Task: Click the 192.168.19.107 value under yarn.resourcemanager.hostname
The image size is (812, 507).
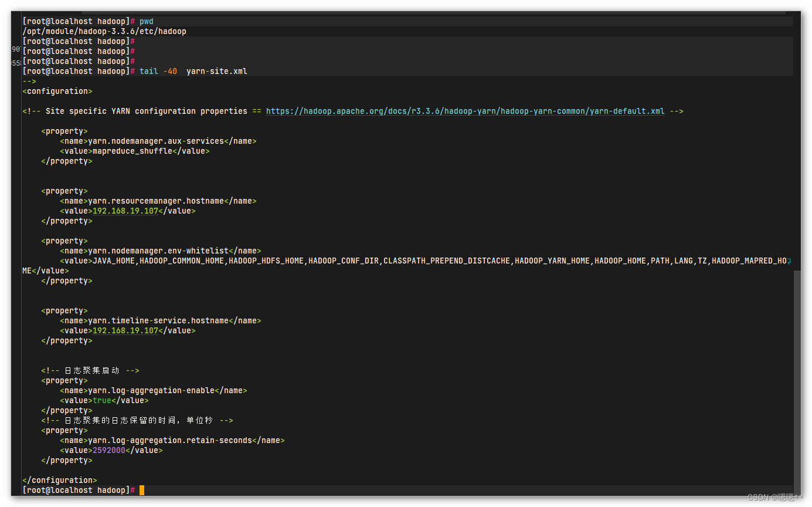Action: pyautogui.click(x=125, y=211)
